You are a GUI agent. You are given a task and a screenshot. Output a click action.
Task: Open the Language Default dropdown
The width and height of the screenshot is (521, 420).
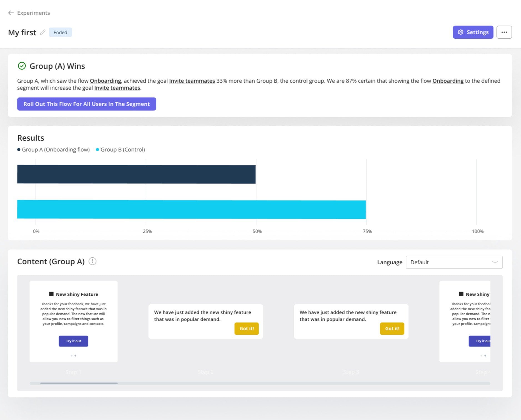pos(454,262)
